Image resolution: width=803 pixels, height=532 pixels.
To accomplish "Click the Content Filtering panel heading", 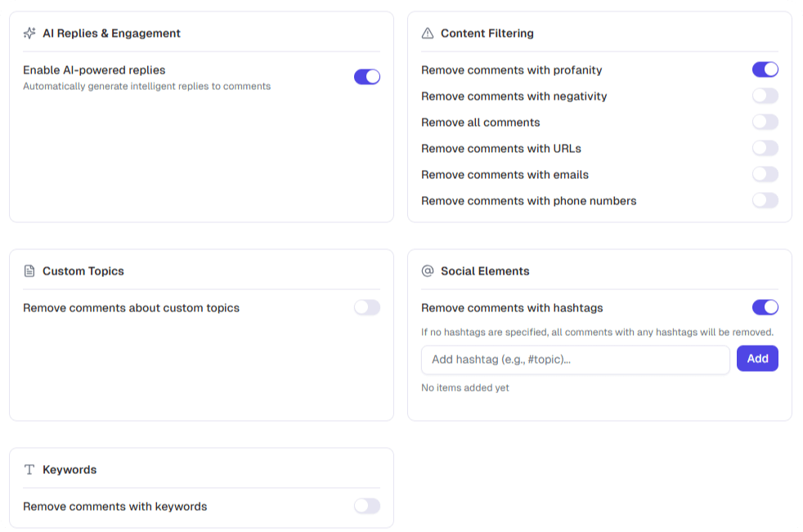I will 487,34.
